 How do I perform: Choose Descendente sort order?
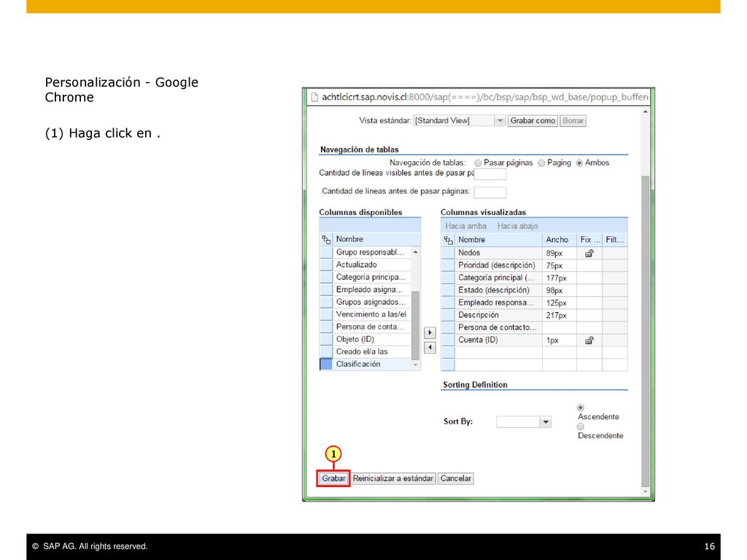pos(580,427)
